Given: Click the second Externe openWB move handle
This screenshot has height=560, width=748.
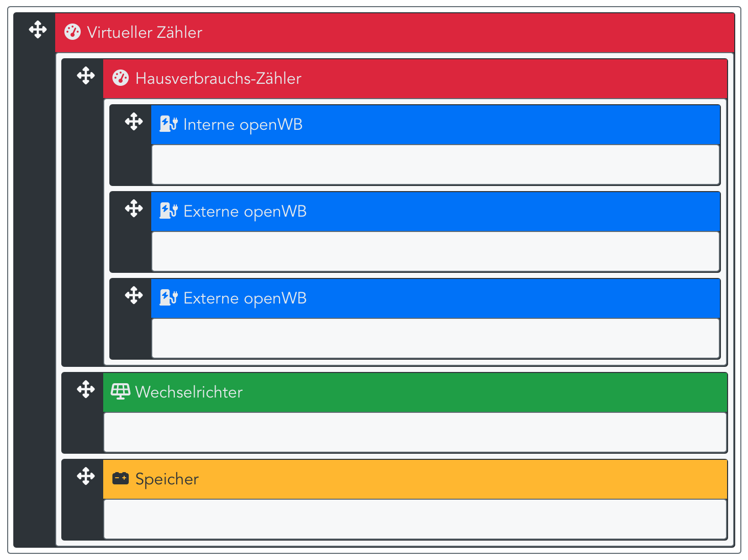Looking at the screenshot, I should pyautogui.click(x=134, y=295).
